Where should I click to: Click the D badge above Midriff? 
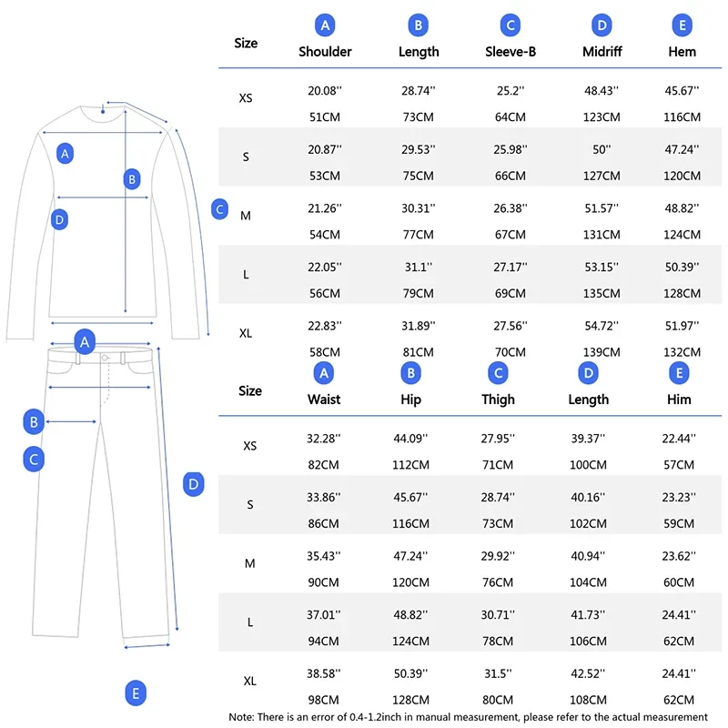[602, 25]
